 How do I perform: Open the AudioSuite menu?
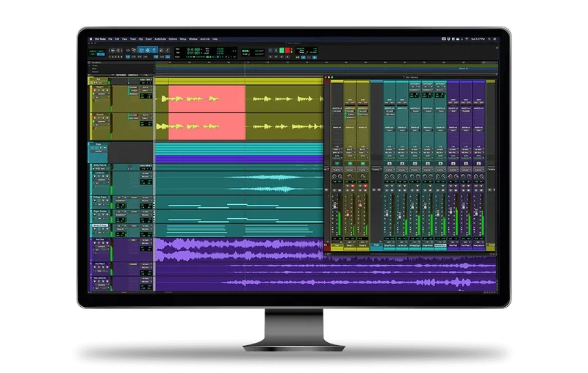click(x=160, y=39)
